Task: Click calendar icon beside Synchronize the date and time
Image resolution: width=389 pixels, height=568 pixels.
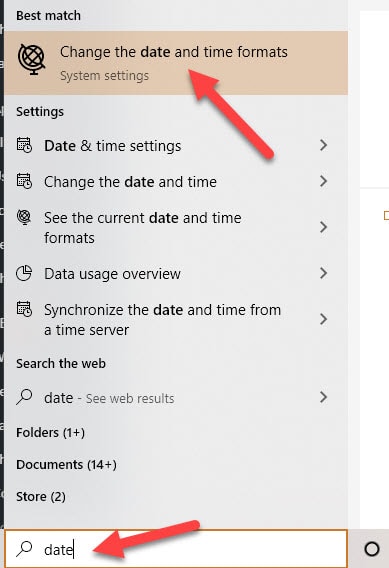Action: pos(24,309)
